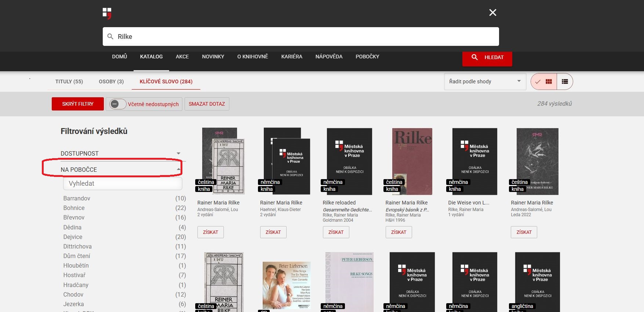The height and width of the screenshot is (312, 644).
Task: Hide filters with SKRÝT FILTRY button
Action: tap(78, 104)
